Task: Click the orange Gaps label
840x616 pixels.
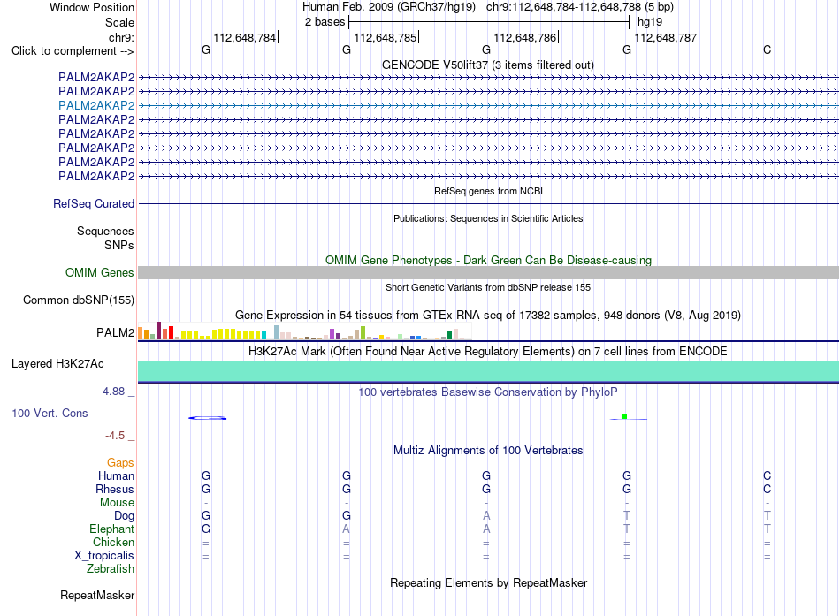Action: [120, 462]
